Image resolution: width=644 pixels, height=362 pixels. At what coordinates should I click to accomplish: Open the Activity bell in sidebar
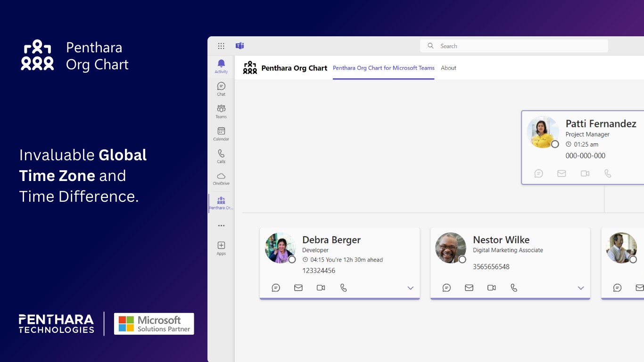click(x=221, y=66)
